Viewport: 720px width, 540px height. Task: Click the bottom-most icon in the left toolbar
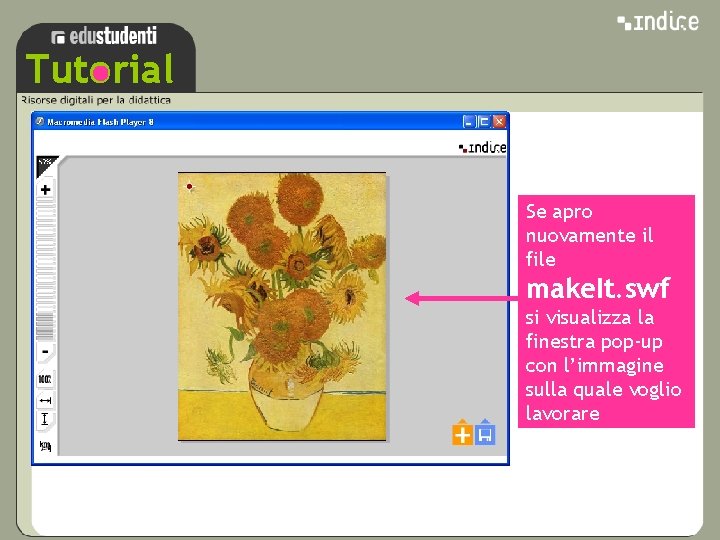(x=45, y=445)
